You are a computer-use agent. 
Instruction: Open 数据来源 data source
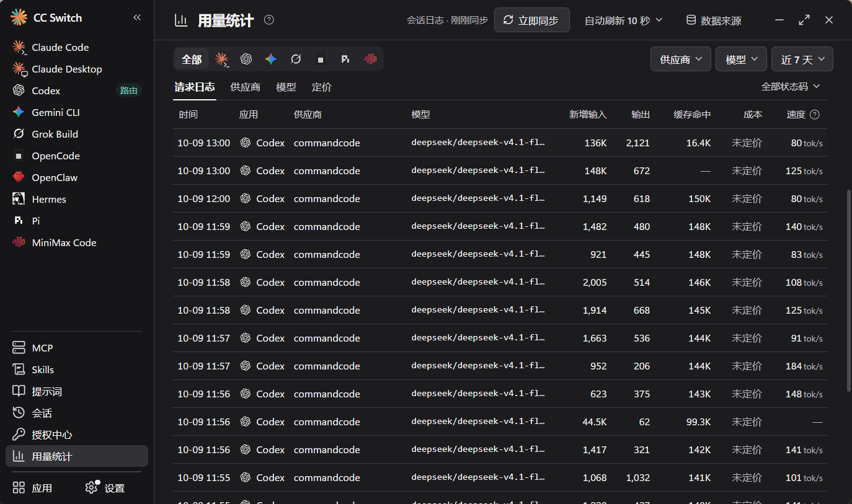tap(713, 20)
